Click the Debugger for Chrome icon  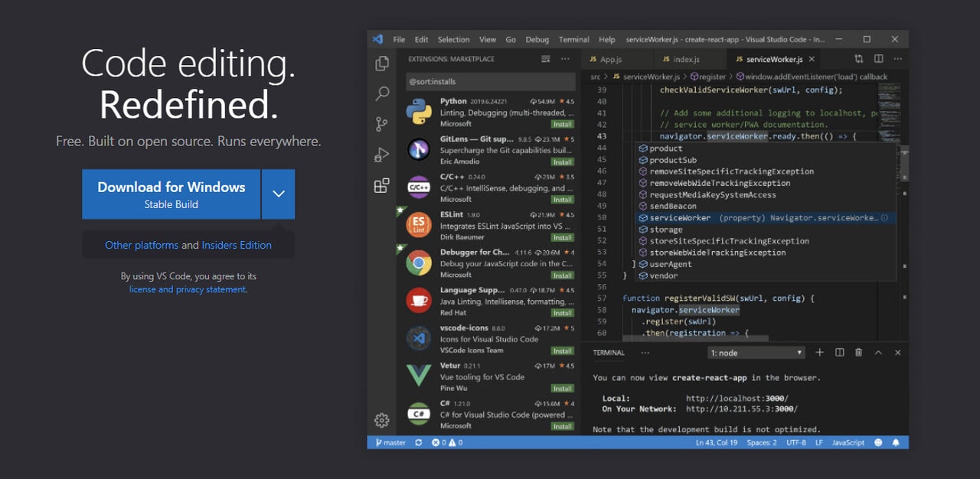[419, 263]
